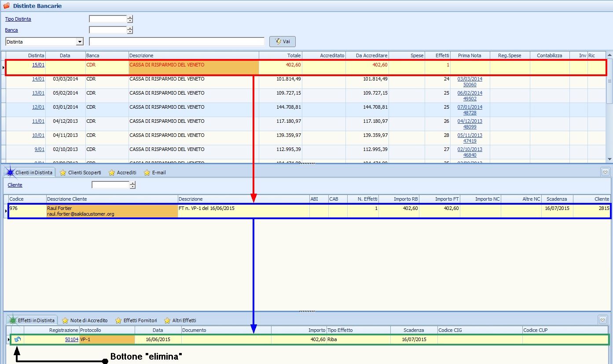
Task: Click the Distinte Bancarie folder icon
Action: click(6, 6)
